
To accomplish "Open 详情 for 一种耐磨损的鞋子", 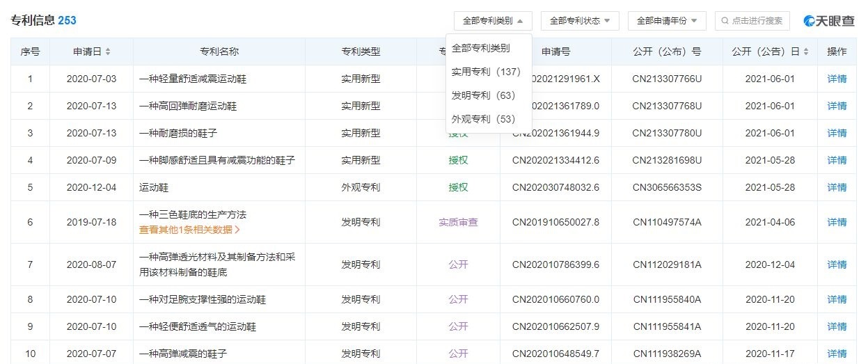I will tap(837, 133).
